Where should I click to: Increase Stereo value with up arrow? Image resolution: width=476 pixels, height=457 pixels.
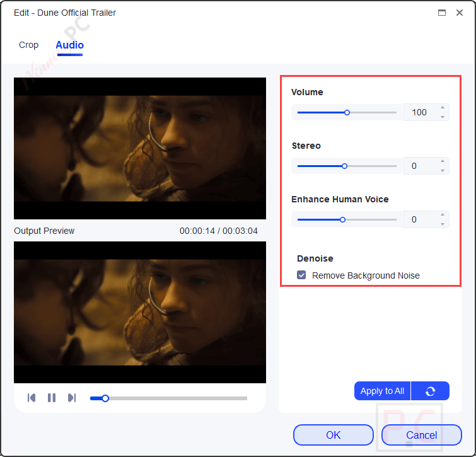pyautogui.click(x=443, y=161)
